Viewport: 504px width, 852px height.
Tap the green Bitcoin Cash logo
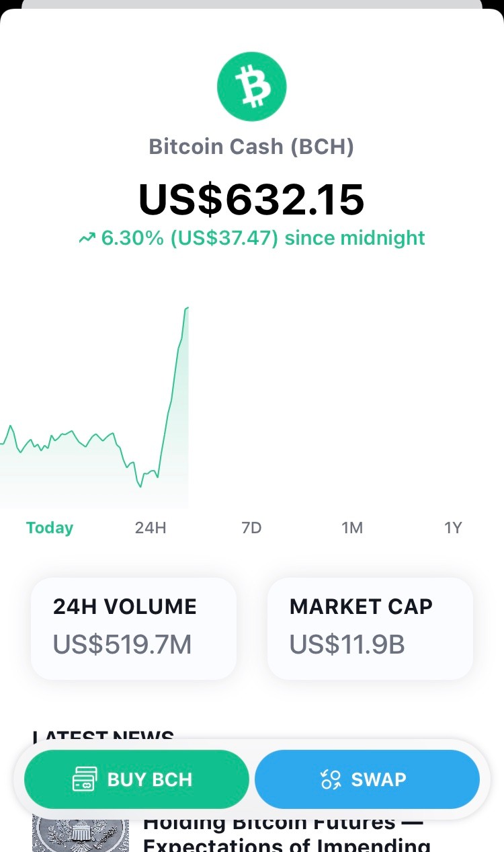tap(251, 86)
